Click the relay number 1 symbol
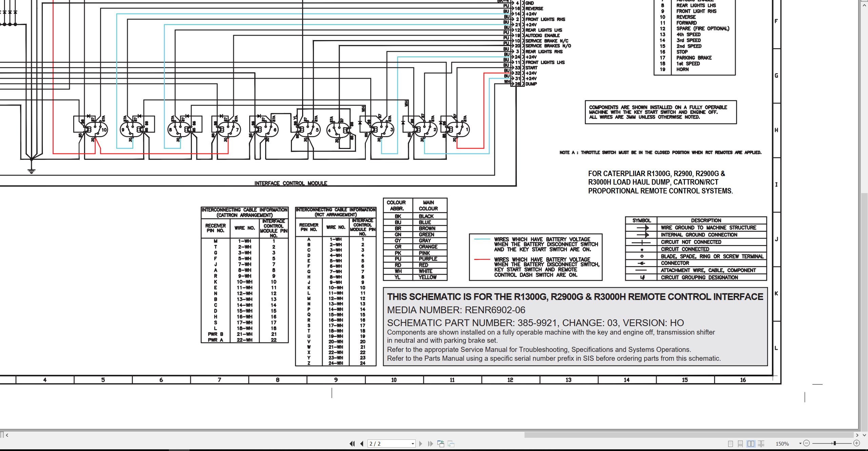 point(458,129)
